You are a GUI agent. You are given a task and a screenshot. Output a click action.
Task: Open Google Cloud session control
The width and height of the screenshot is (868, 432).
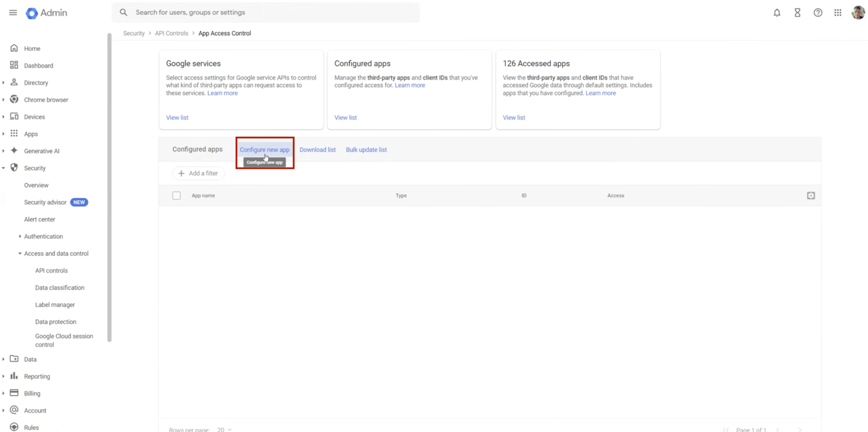click(x=64, y=341)
